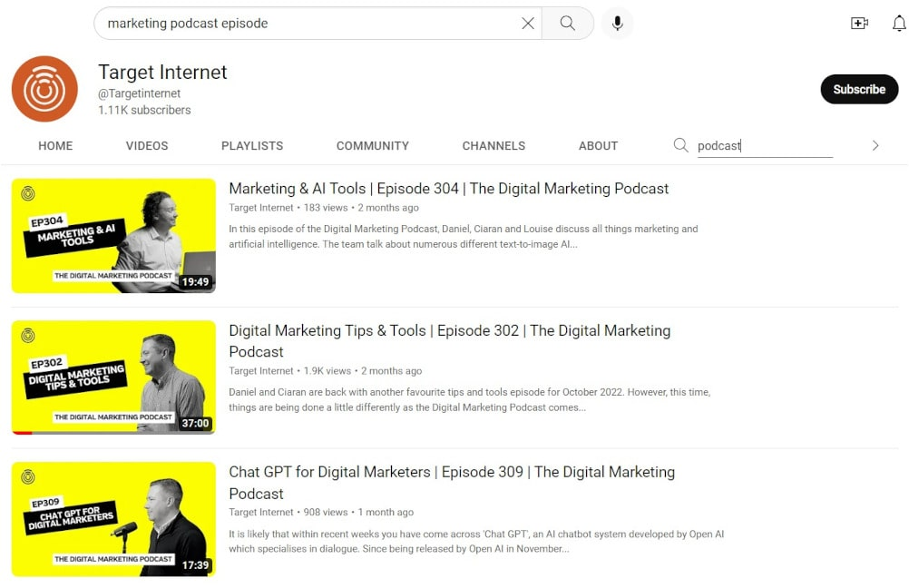
Task: Click the @Targetinternet handle
Action: tap(139, 93)
